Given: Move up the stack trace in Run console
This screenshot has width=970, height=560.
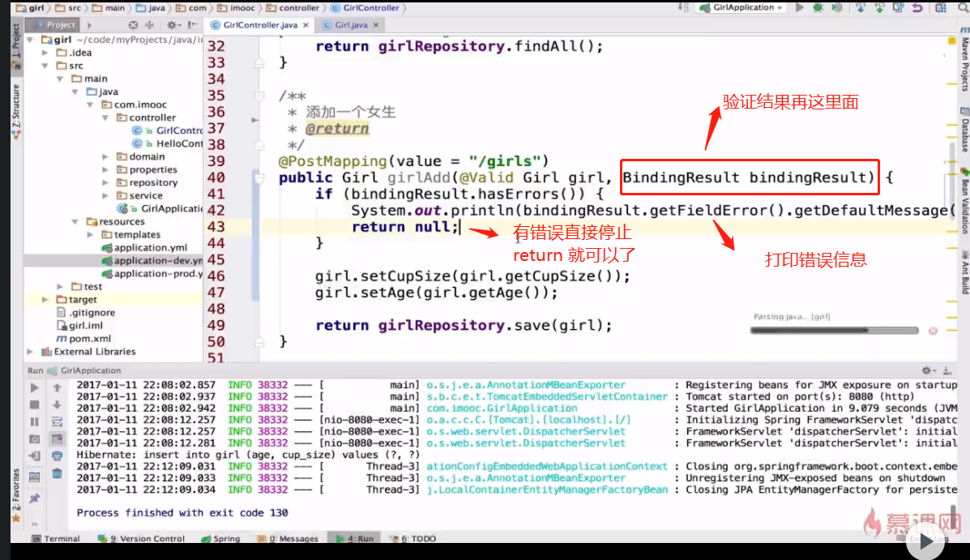Looking at the screenshot, I should pyautogui.click(x=57, y=388).
